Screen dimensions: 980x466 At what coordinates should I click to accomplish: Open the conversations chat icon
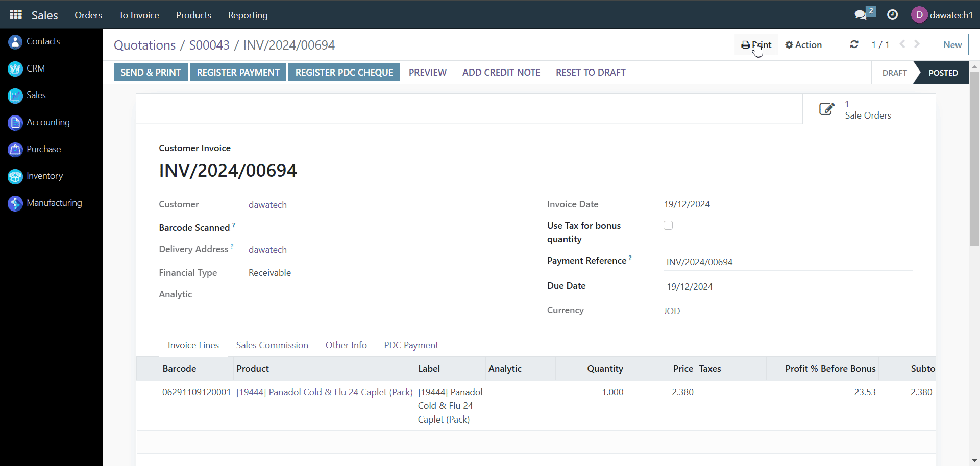coord(861,15)
